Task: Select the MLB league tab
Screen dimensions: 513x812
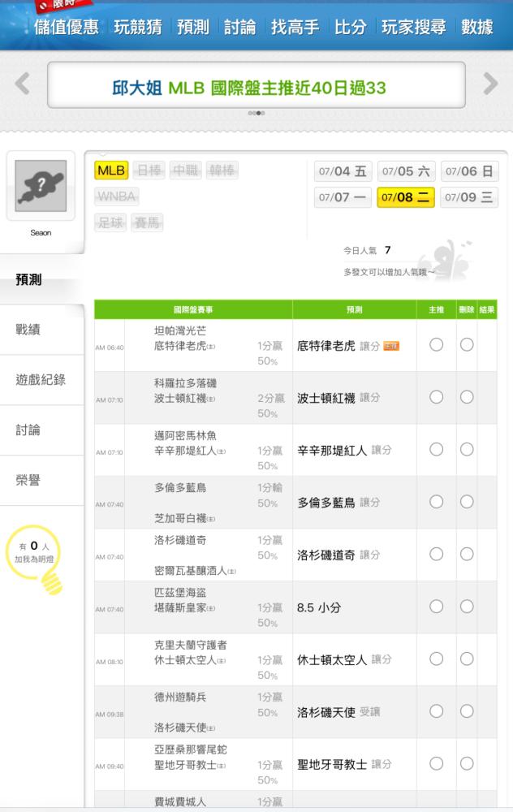Action: 111,171
